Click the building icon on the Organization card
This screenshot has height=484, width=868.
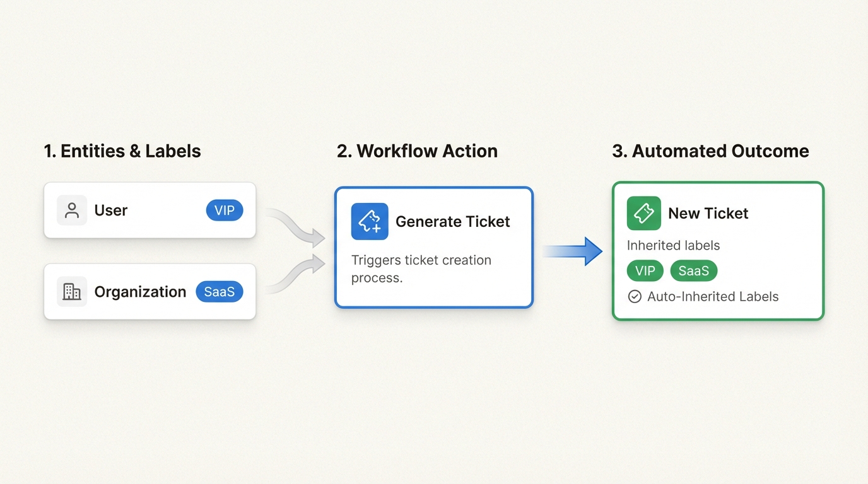pos(72,292)
